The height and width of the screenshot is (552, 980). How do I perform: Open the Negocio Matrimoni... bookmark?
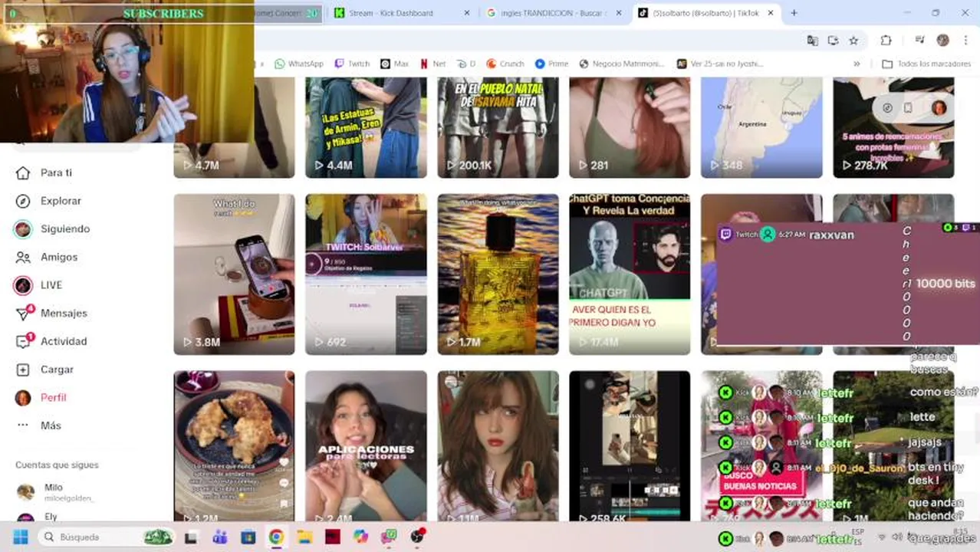[x=622, y=64]
